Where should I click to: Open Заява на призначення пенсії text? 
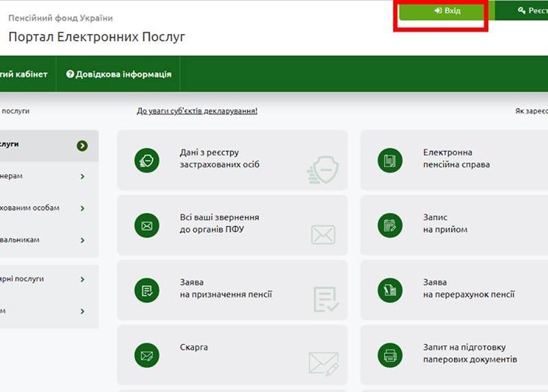(226, 288)
